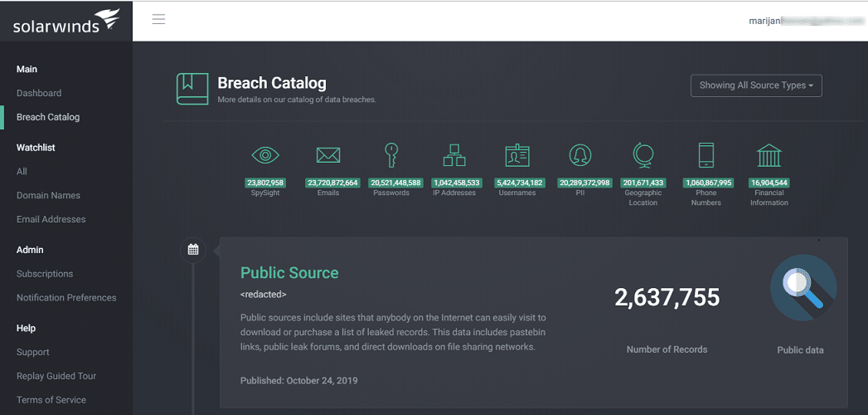The width and height of the screenshot is (868, 415).
Task: Click the Public data magnifier icon
Action: coord(803,287)
